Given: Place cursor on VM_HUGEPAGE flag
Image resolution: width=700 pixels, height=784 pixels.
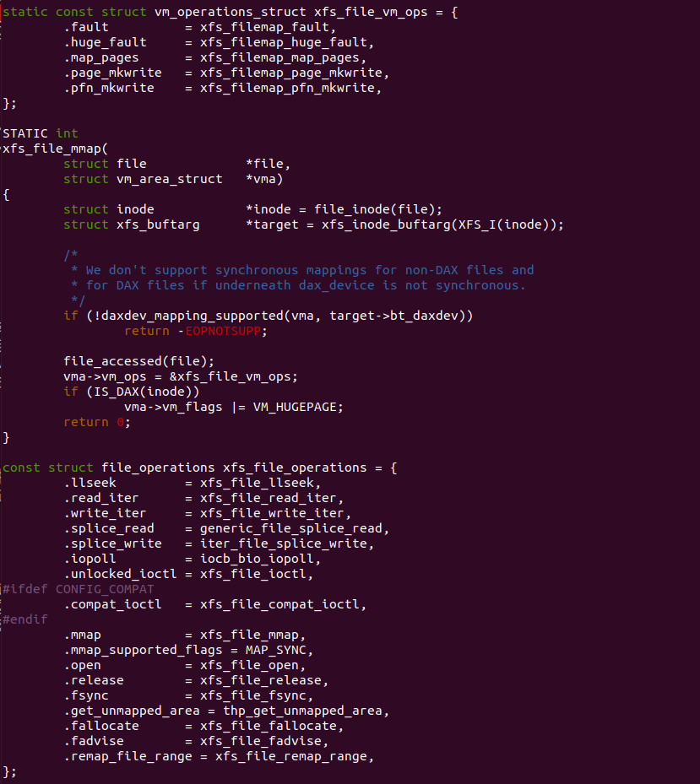Looking at the screenshot, I should (298, 407).
